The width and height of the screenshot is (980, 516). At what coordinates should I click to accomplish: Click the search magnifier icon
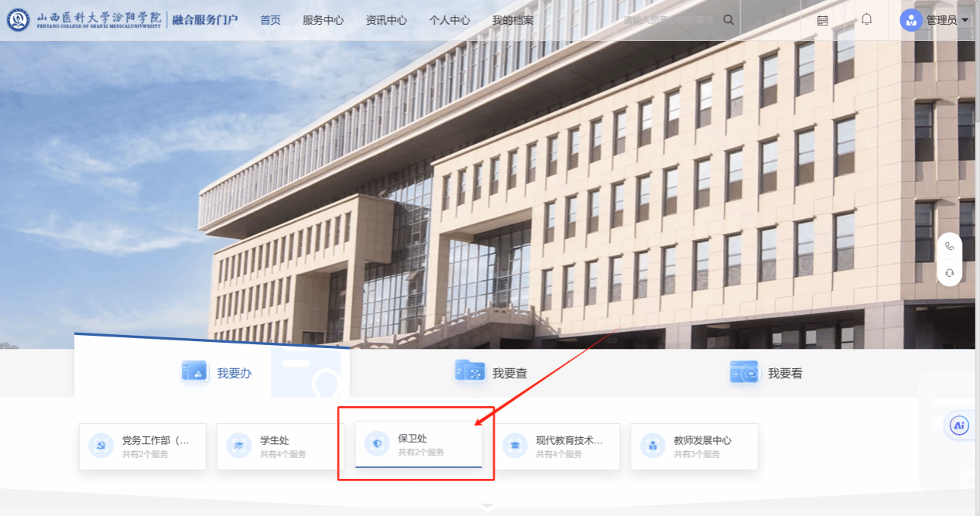click(x=728, y=20)
